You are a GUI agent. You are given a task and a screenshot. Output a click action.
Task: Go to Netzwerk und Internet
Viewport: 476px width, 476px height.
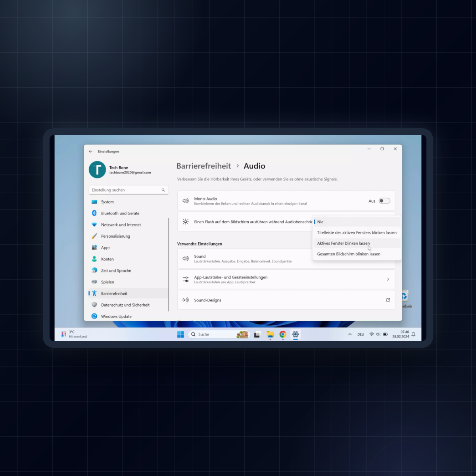(x=128, y=225)
